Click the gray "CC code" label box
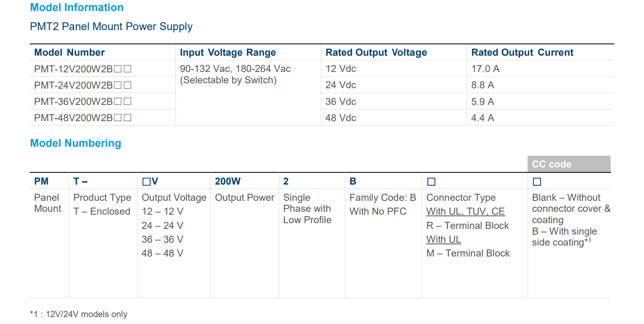This screenshot has height=324, width=644. (569, 164)
